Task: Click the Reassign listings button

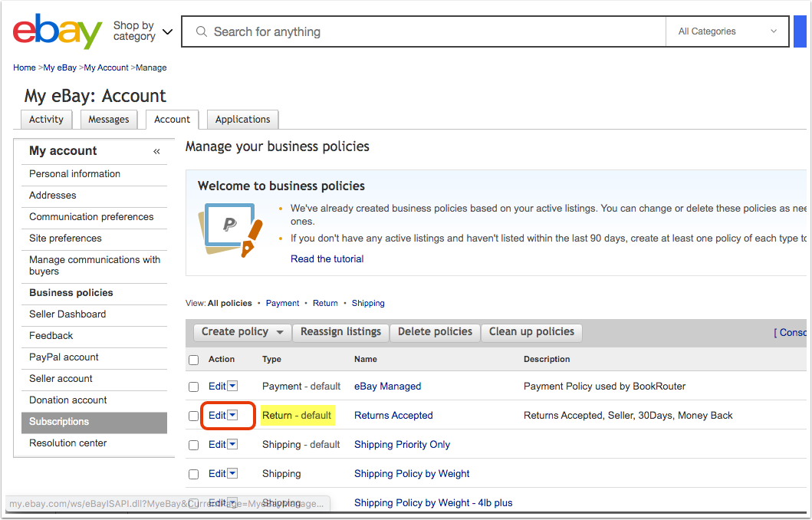Action: pyautogui.click(x=340, y=332)
